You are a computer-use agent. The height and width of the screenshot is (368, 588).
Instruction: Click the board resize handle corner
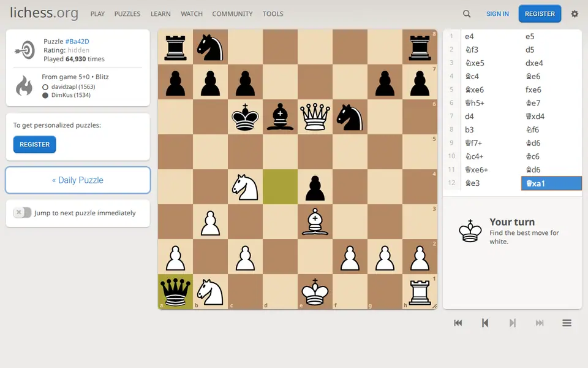click(435, 307)
